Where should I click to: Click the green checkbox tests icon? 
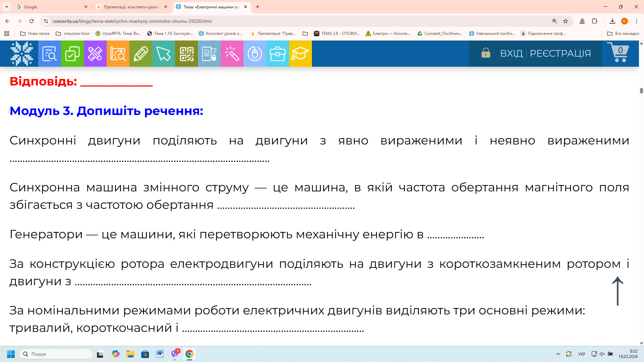tap(72, 54)
